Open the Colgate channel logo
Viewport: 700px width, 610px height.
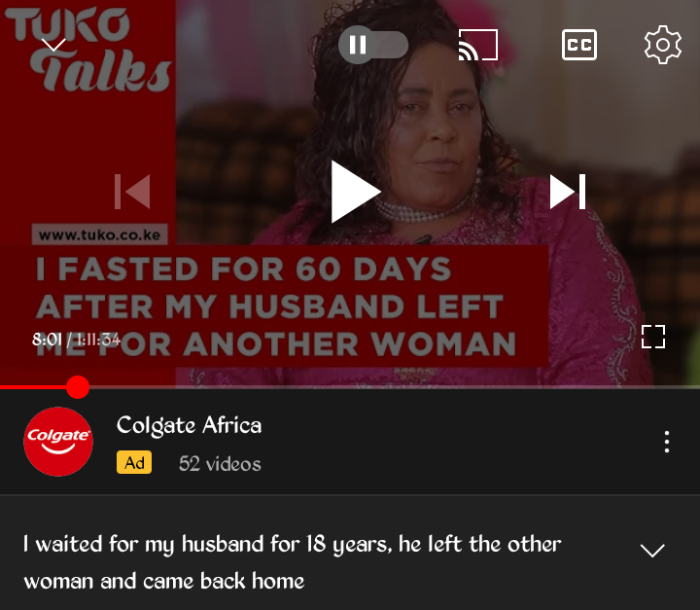coord(58,442)
